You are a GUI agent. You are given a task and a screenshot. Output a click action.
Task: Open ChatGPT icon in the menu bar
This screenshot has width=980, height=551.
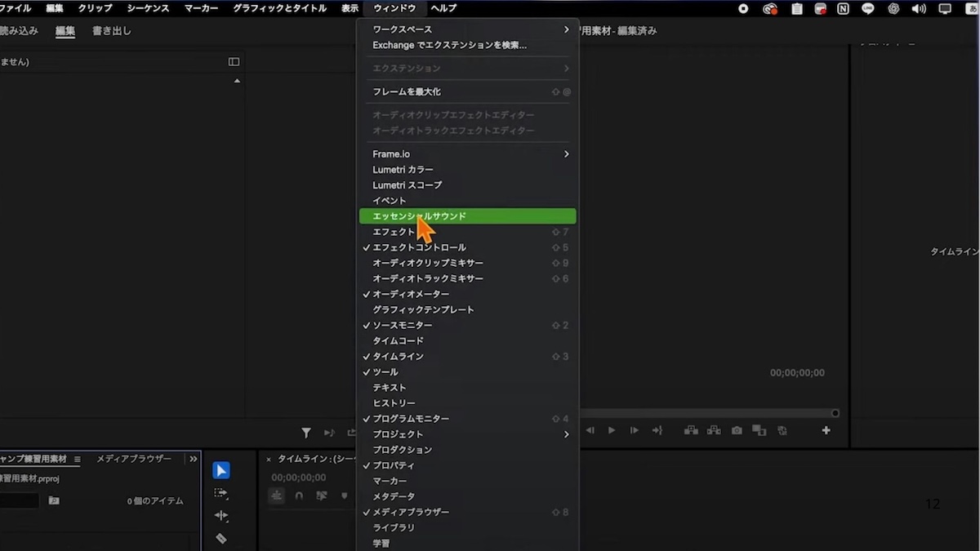(x=893, y=9)
